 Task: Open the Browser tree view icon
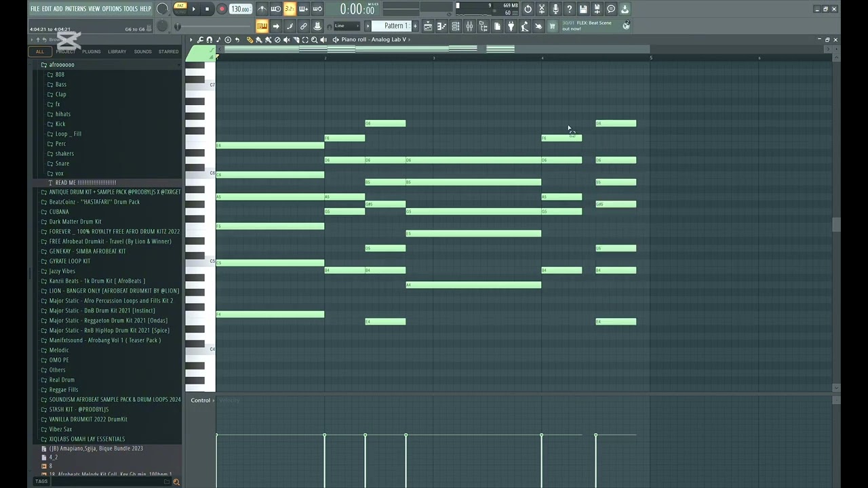(x=483, y=26)
